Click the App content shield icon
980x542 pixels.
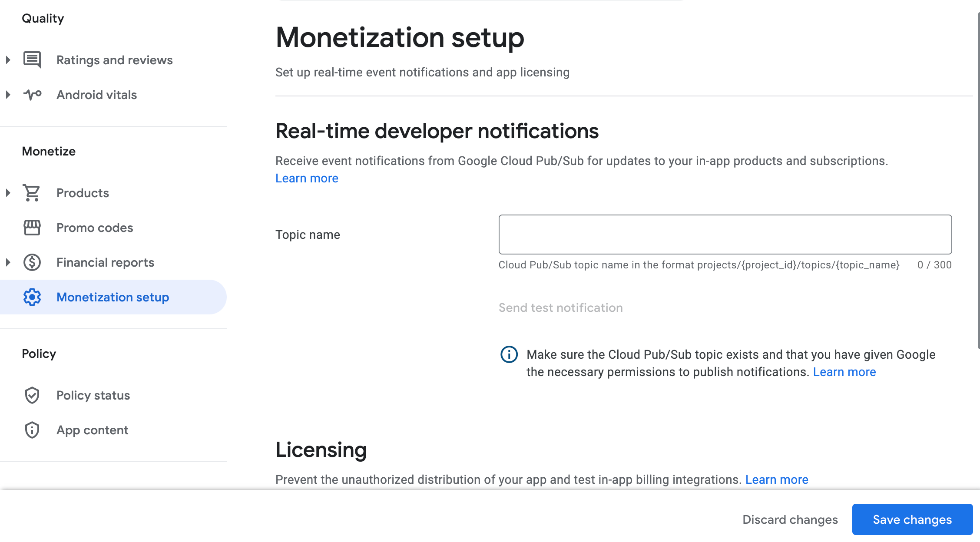click(32, 430)
